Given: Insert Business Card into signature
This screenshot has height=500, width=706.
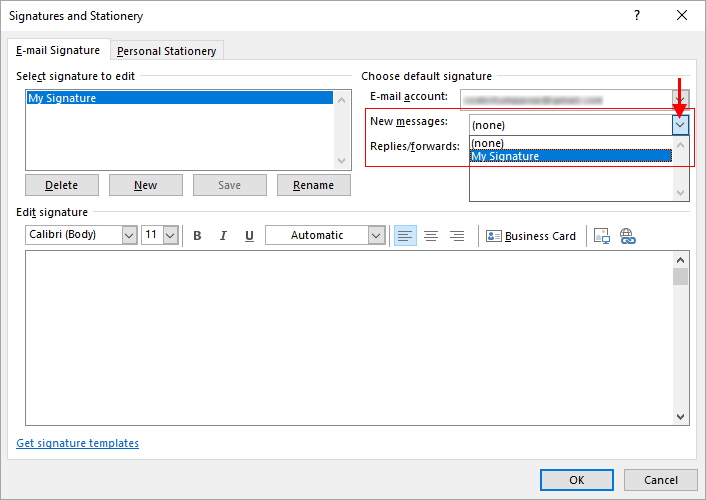Looking at the screenshot, I should coord(531,236).
